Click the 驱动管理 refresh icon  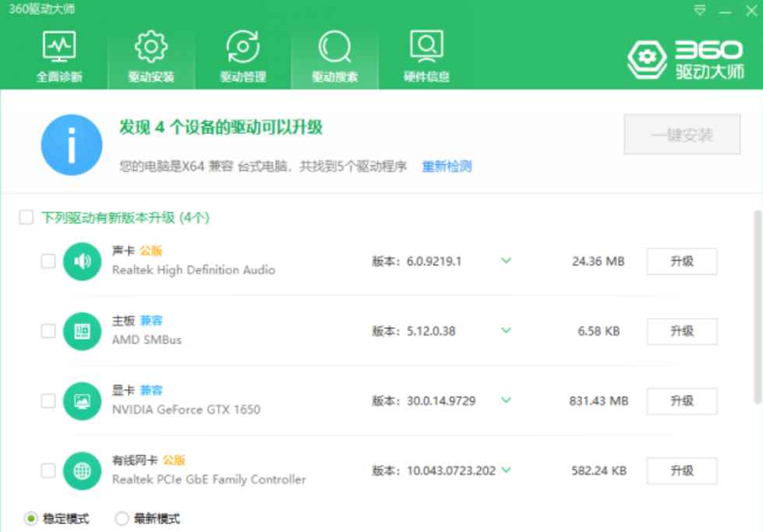tap(242, 47)
